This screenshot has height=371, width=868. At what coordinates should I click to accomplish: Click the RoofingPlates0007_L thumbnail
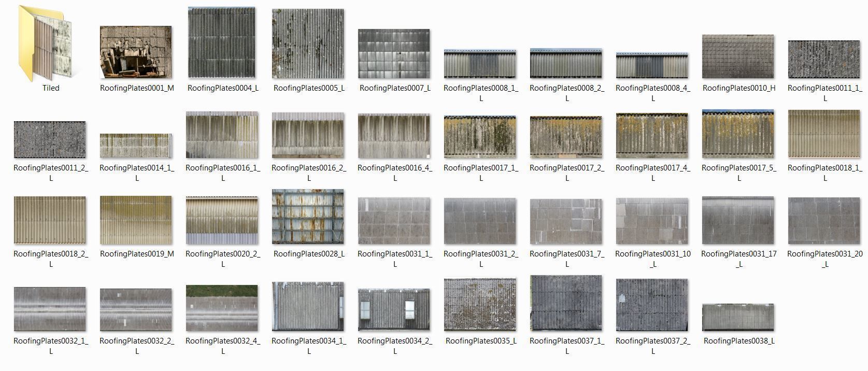coord(394,54)
